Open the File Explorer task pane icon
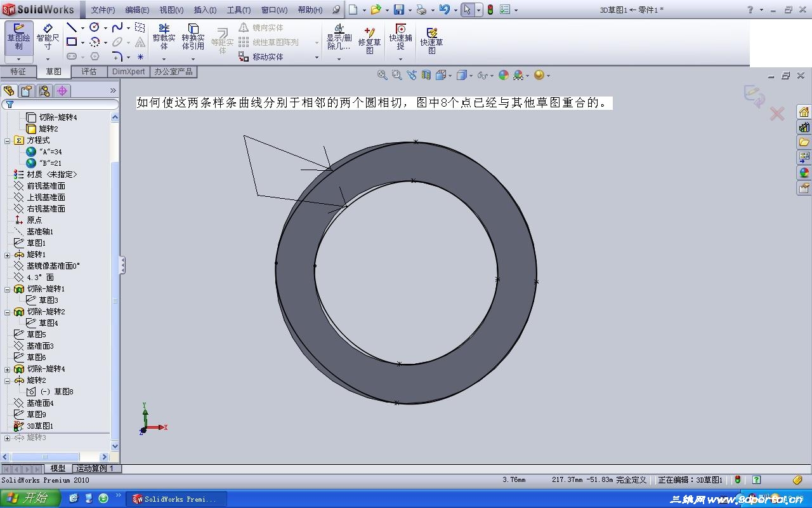 [804, 142]
